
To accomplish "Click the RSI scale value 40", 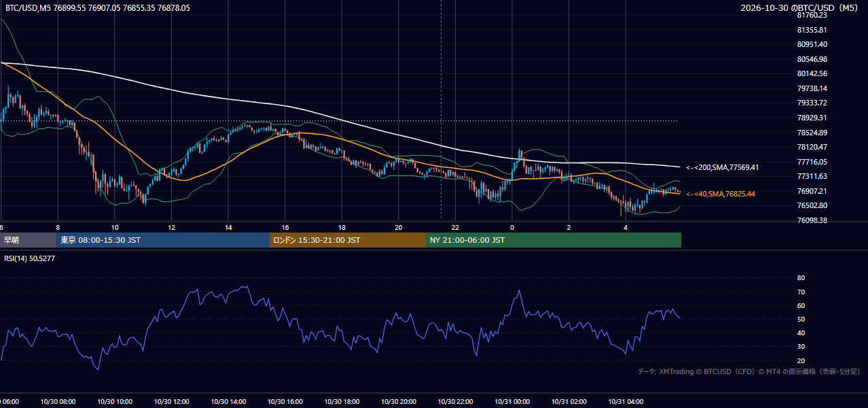I will click(x=801, y=333).
